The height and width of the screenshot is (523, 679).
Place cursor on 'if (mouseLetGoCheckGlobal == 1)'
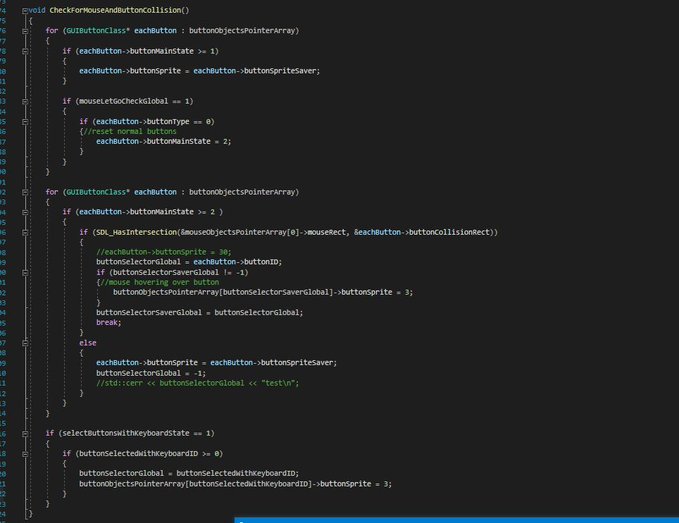click(x=128, y=101)
